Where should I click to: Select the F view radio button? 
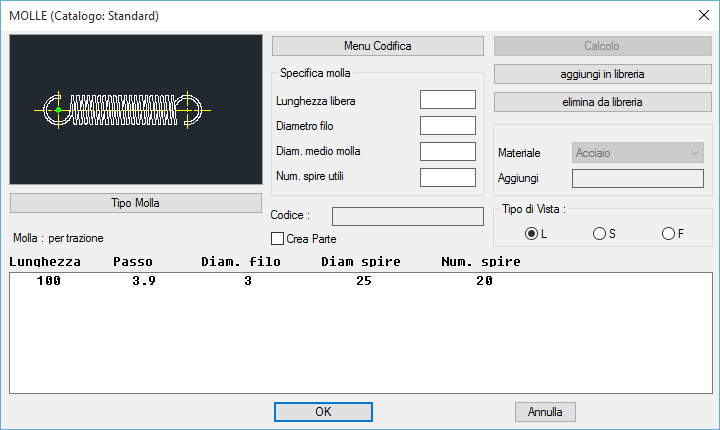[668, 234]
